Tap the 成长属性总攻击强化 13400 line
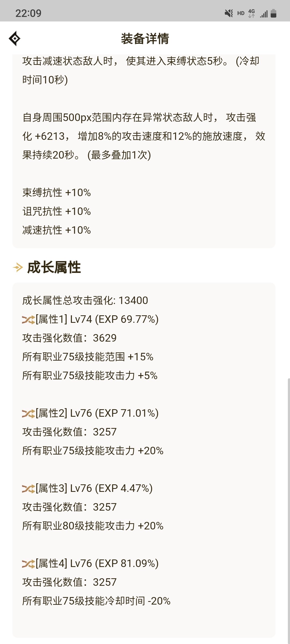 click(x=85, y=301)
